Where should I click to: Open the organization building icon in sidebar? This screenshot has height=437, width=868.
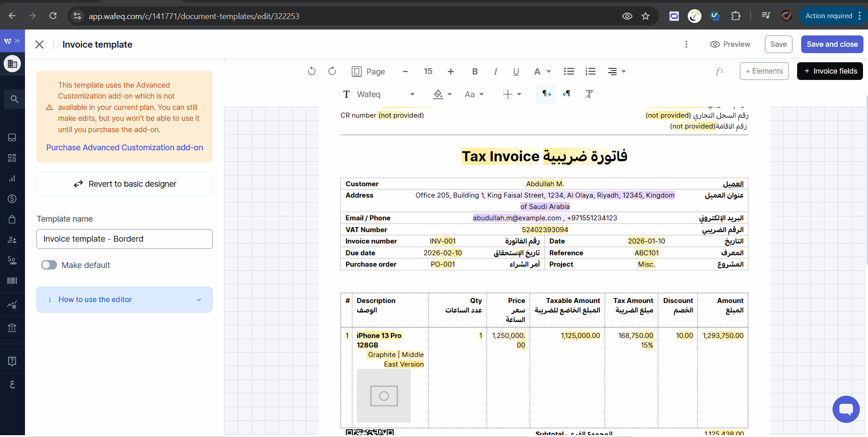12,64
